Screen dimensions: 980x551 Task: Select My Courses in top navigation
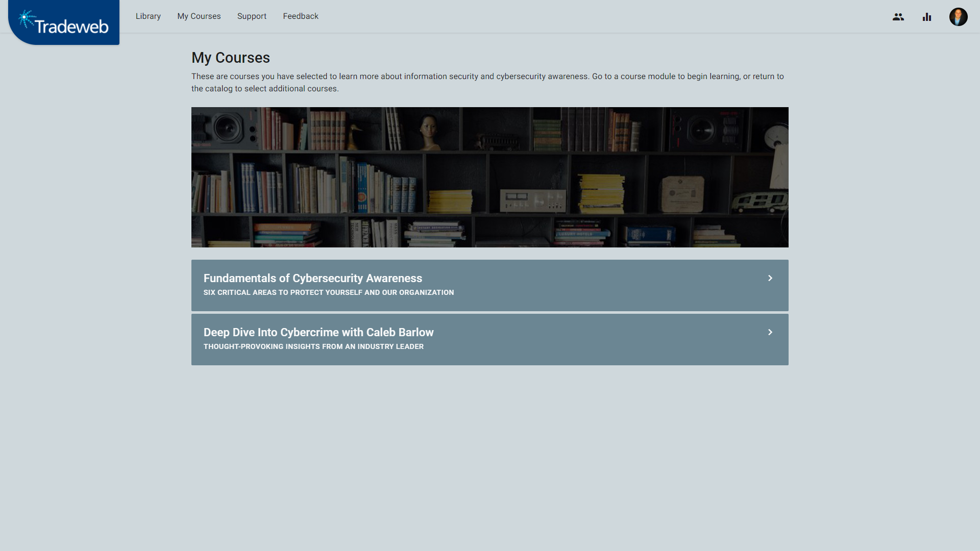(199, 16)
